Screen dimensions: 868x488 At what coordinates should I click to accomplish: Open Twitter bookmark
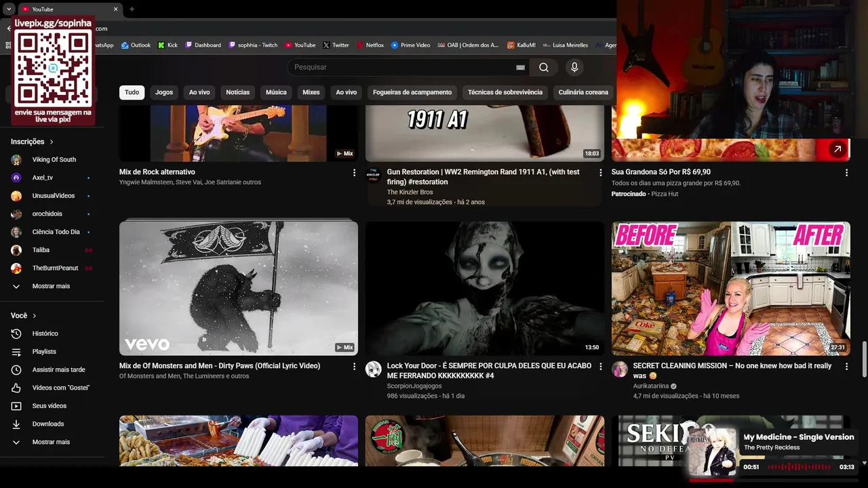(336, 45)
